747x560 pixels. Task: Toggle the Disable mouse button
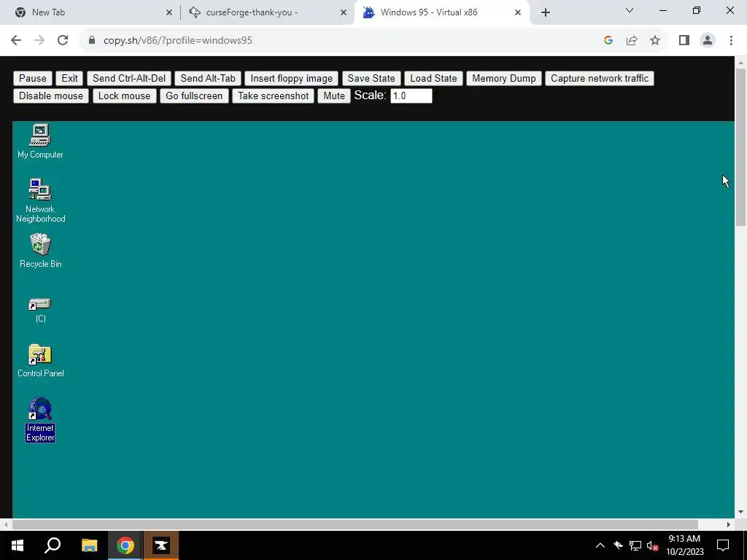pyautogui.click(x=51, y=96)
